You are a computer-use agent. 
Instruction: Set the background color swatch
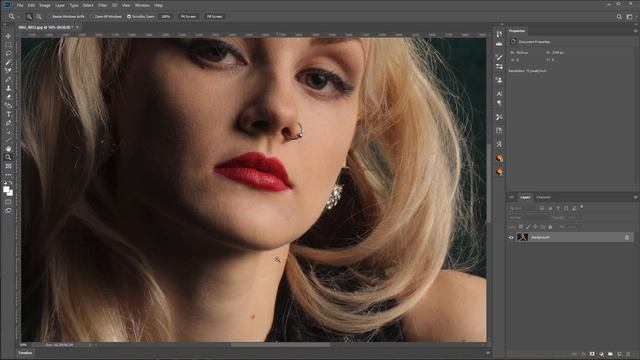tap(10, 193)
